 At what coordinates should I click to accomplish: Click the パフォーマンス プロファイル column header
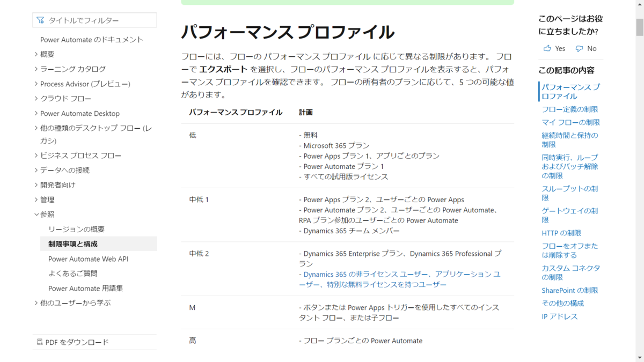(236, 113)
